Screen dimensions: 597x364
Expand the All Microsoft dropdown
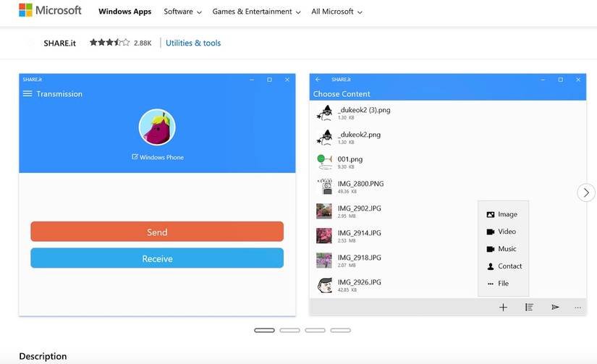pos(336,12)
